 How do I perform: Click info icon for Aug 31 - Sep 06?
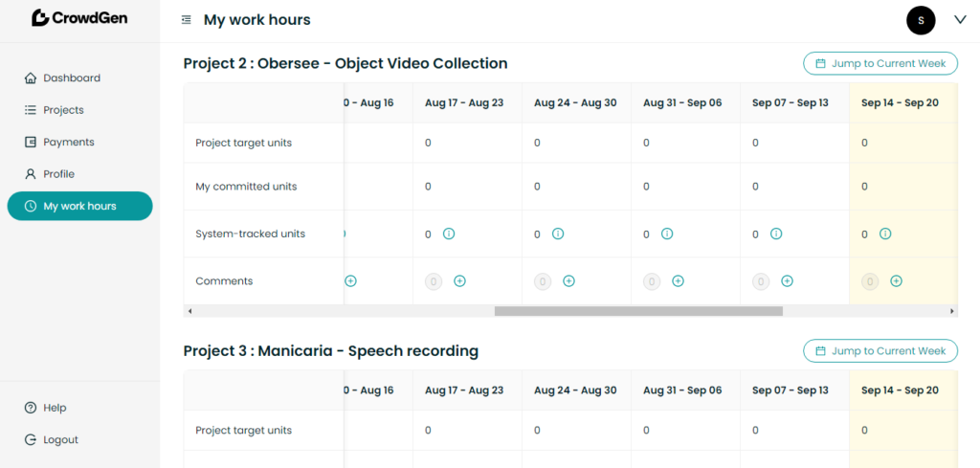coord(667,234)
